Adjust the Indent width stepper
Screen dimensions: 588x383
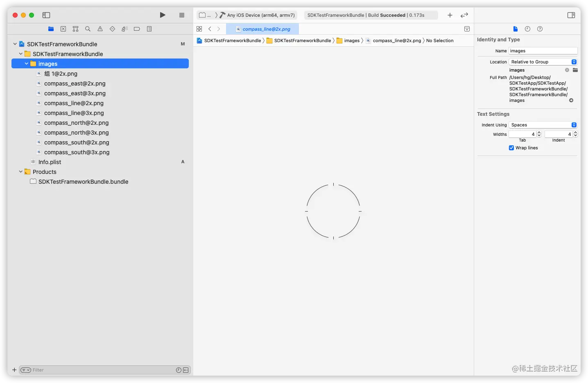point(575,134)
